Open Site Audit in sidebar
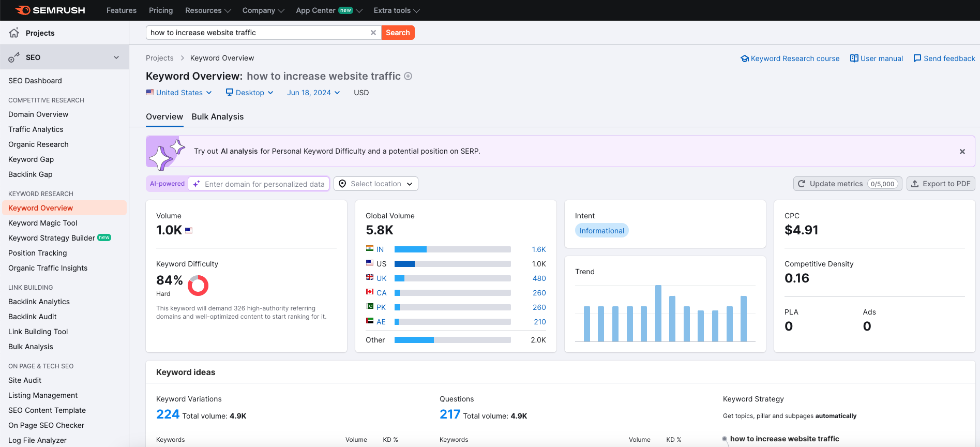Screen dimensions: 980x447 pyautogui.click(x=25, y=380)
